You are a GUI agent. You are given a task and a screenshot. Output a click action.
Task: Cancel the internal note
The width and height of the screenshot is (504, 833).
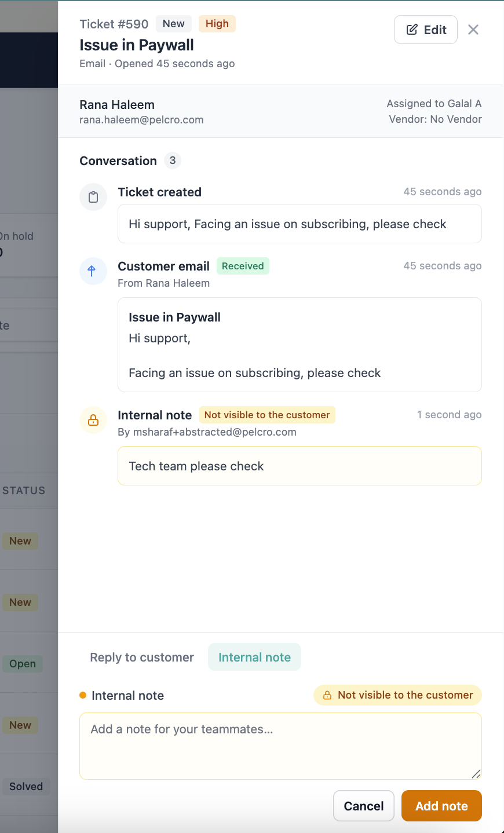[364, 806]
